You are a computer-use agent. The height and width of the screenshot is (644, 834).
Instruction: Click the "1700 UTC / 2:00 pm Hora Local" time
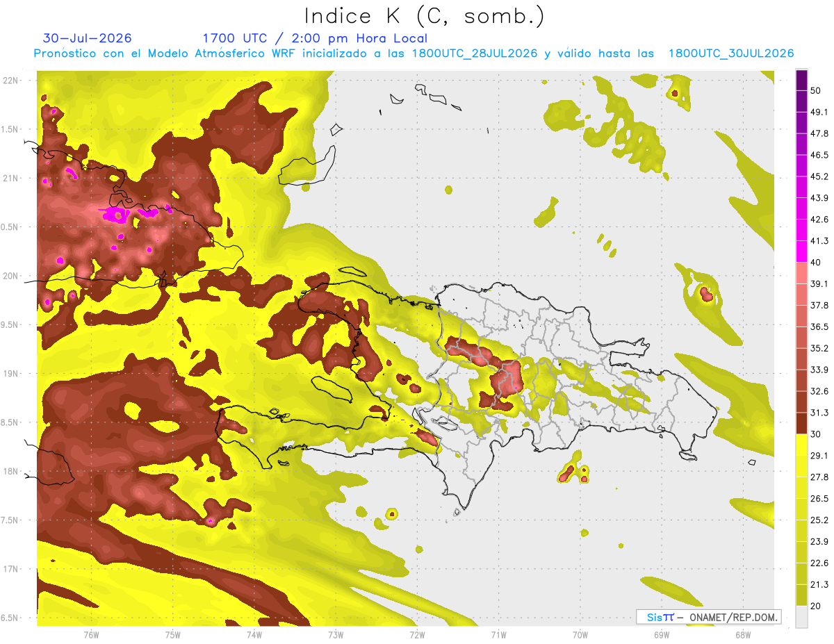click(315, 38)
